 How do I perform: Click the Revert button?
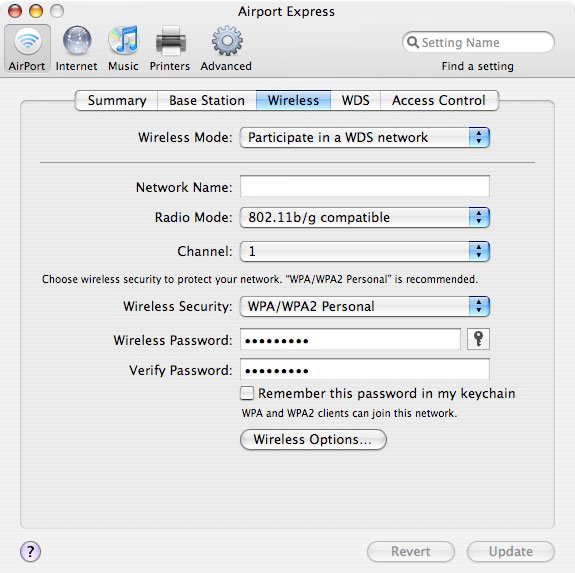coord(411,551)
